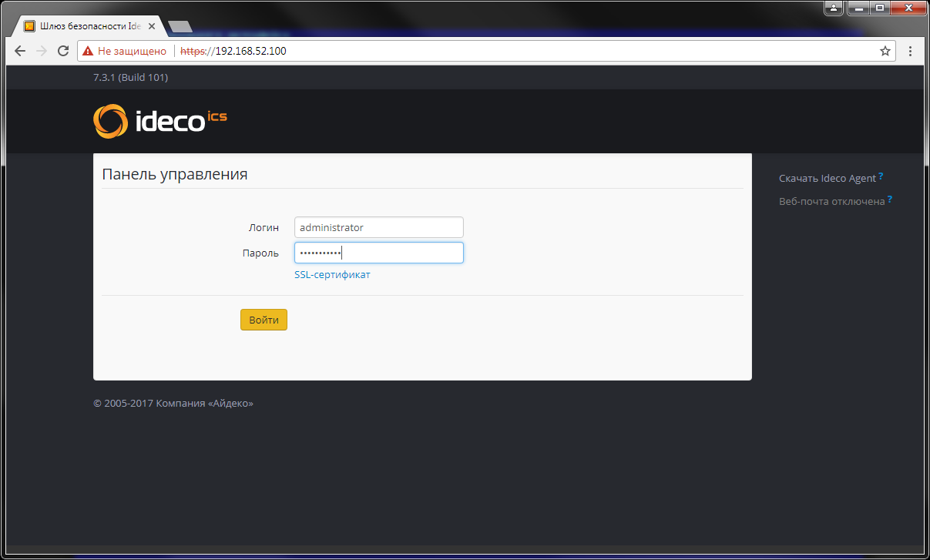This screenshot has width=930, height=560.
Task: Click copyright text '© 2005-2017 Компания «Айдеко»'
Action: (173, 403)
